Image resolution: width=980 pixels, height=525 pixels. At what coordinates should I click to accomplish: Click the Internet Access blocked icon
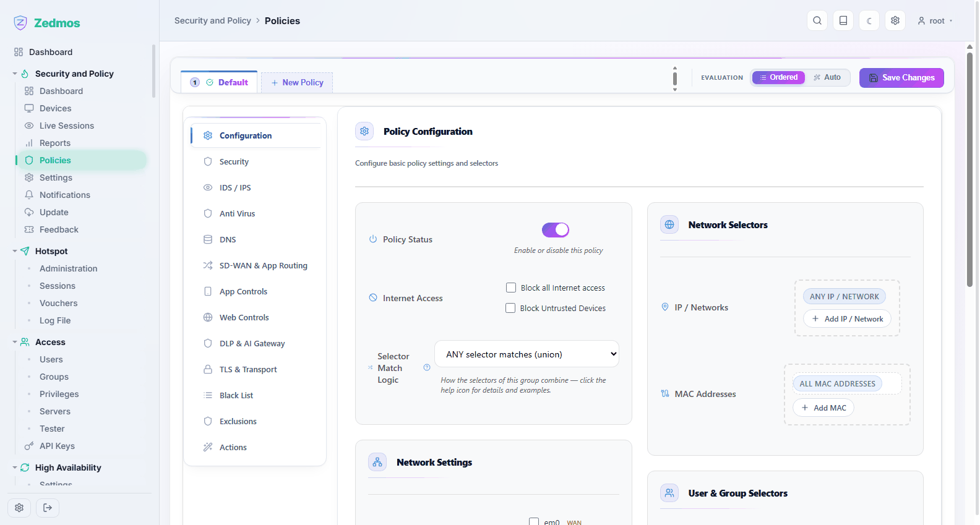(x=373, y=297)
